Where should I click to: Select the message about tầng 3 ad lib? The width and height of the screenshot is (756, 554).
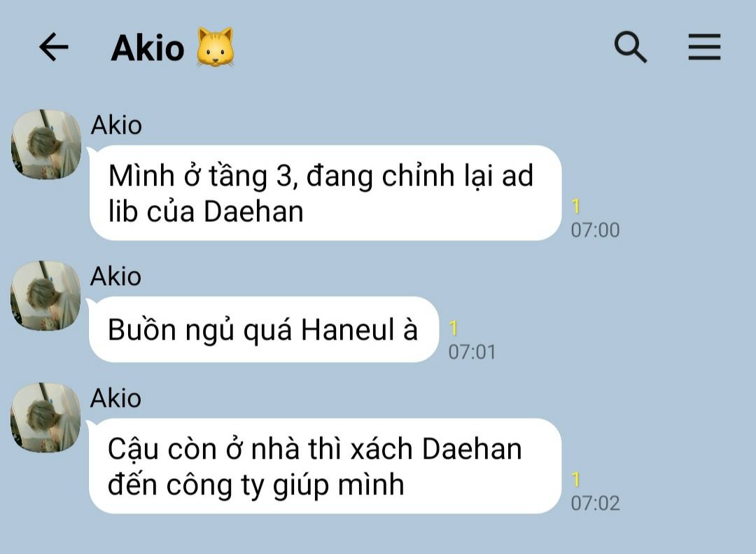coord(325,193)
